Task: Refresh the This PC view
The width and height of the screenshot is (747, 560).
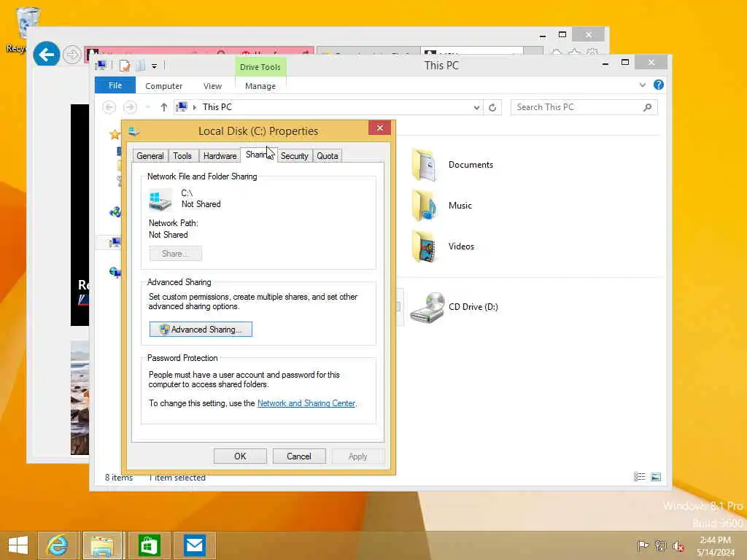Action: pyautogui.click(x=492, y=108)
